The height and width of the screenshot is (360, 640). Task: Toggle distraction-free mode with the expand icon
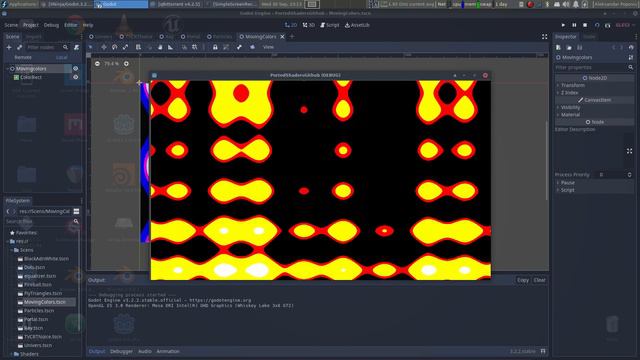(x=544, y=37)
